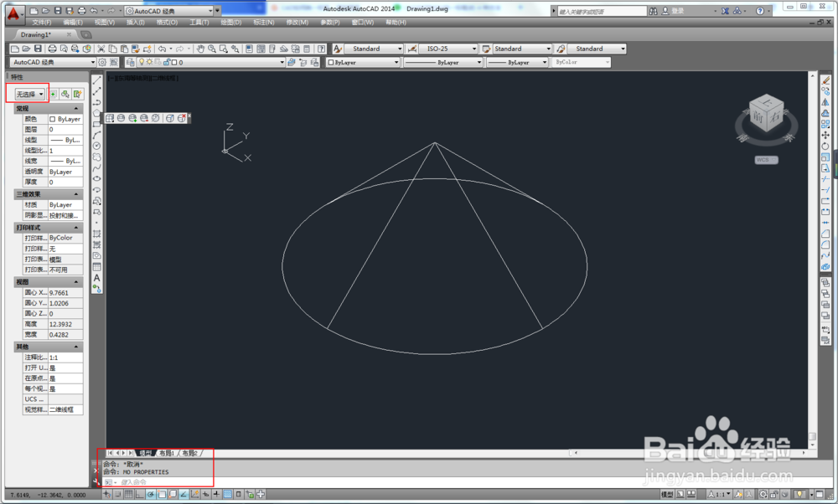Image resolution: width=838 pixels, height=504 pixels.
Task: Click the viewport controls label in drawing area
Action: click(x=143, y=78)
